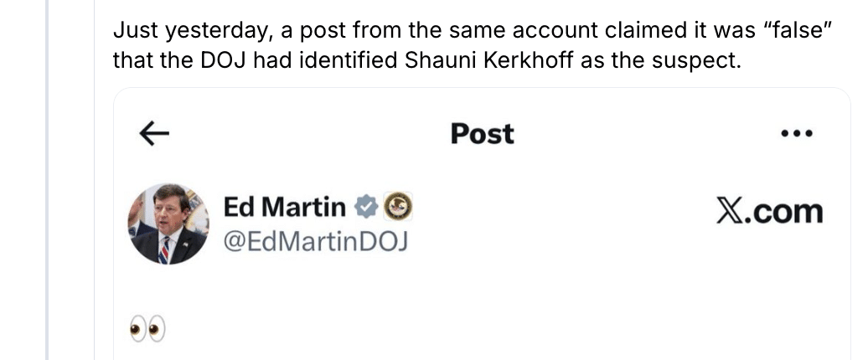
Task: Open Ed Martin's profile picture
Action: pos(168,224)
